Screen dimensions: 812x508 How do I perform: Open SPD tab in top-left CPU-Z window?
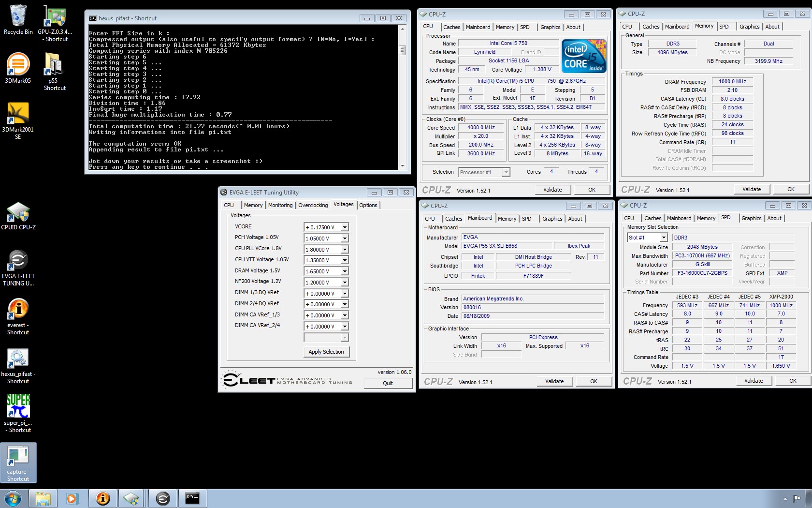pyautogui.click(x=525, y=27)
